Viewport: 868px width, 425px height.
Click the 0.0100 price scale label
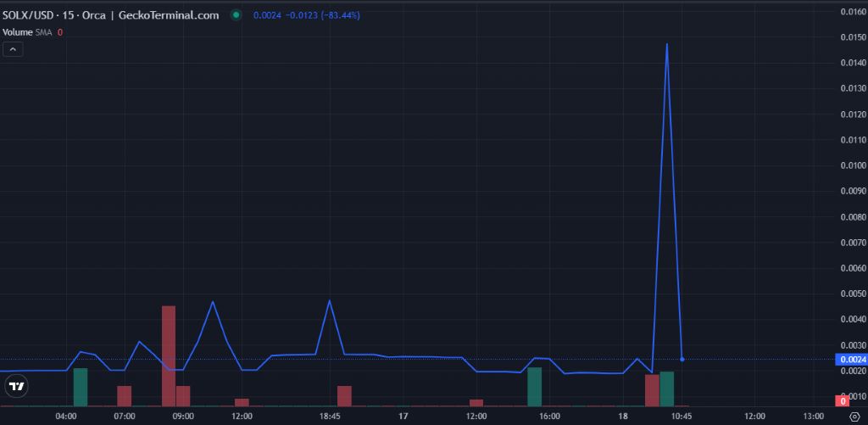[852, 165]
